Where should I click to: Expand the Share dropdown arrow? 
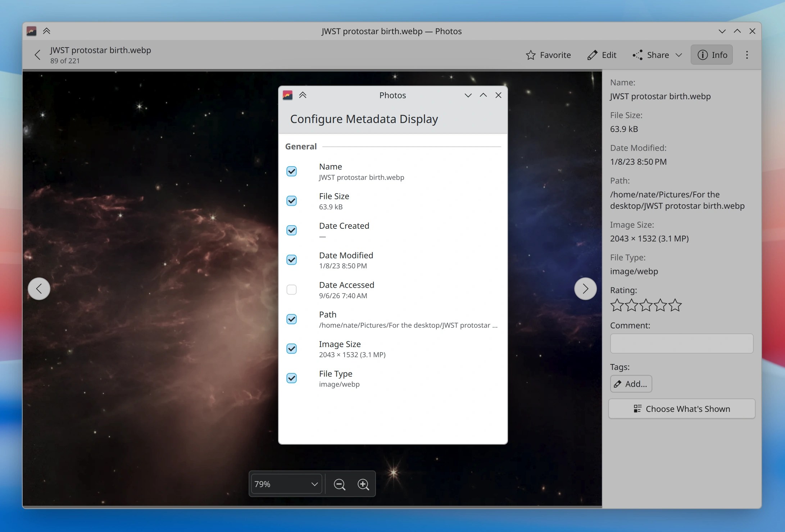point(679,55)
